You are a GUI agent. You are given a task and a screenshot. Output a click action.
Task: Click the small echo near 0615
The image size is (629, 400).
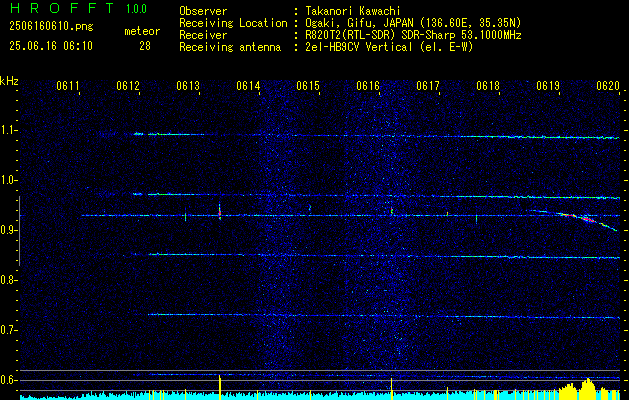[310, 208]
